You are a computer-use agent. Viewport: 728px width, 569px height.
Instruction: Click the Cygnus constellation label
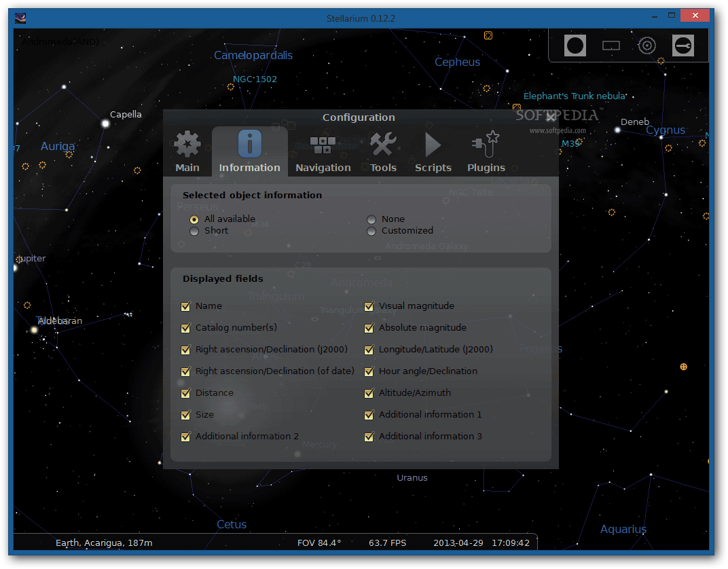tap(666, 130)
